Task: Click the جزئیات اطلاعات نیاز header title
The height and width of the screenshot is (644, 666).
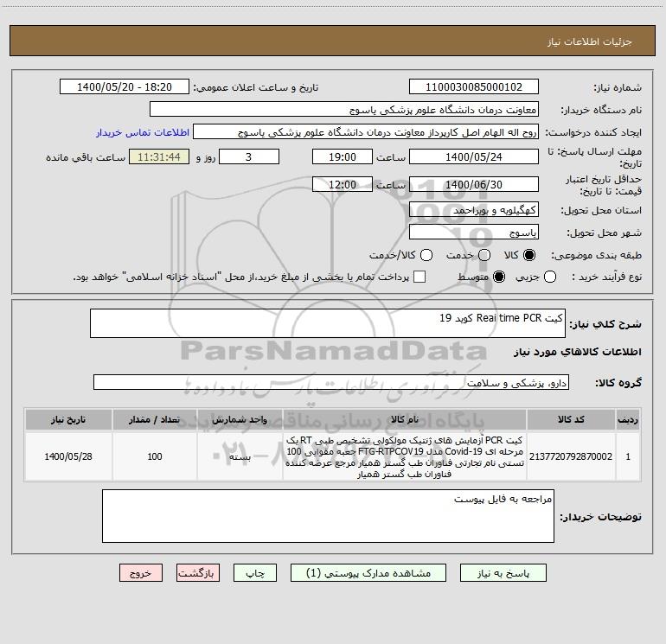Action: [590, 41]
